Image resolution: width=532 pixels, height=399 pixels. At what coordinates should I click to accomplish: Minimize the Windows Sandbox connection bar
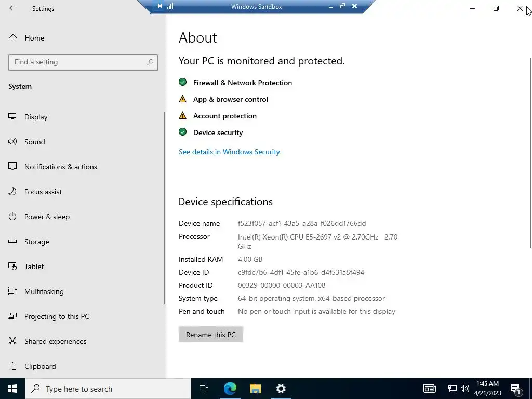[x=330, y=6]
